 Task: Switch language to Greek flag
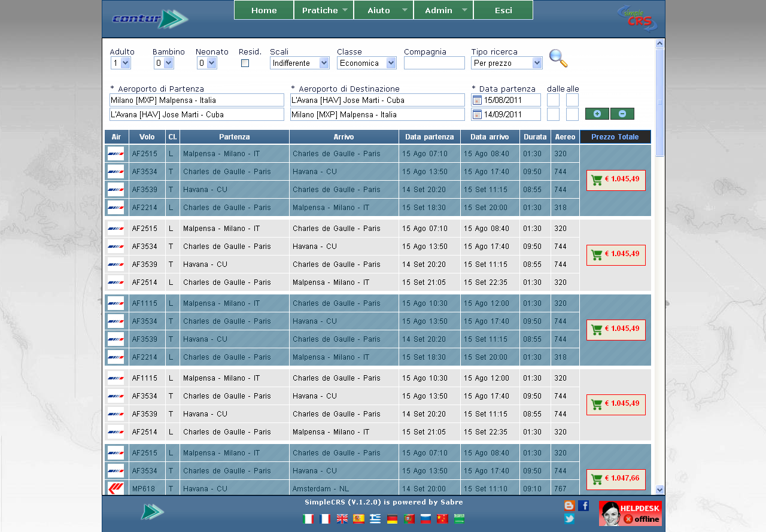pyautogui.click(x=375, y=519)
